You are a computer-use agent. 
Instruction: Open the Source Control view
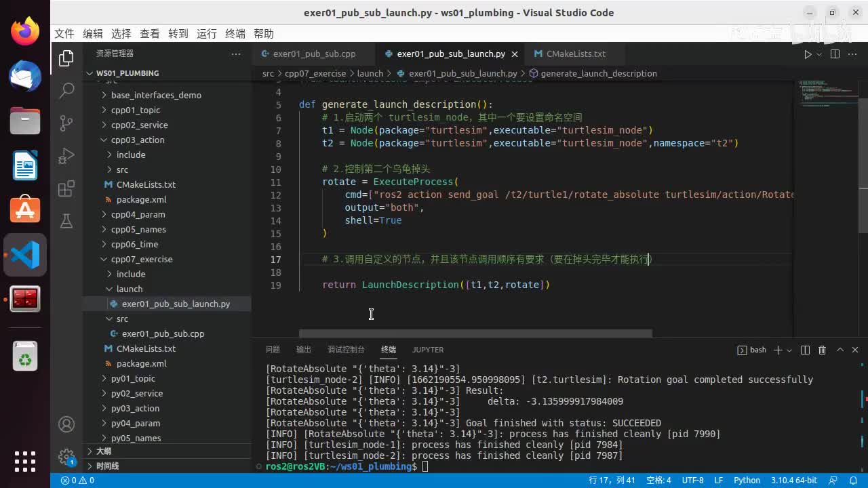(66, 123)
